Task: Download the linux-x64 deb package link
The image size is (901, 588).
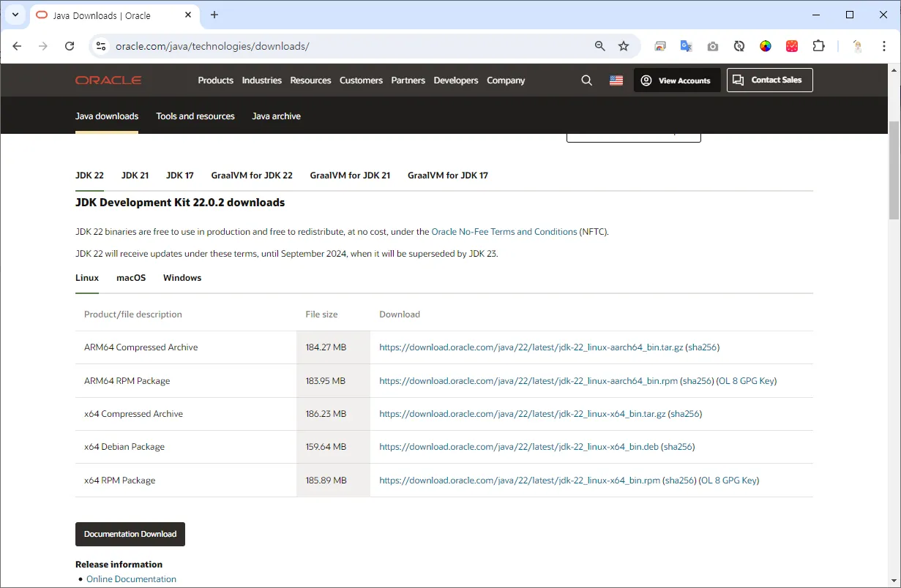Action: 519,447
